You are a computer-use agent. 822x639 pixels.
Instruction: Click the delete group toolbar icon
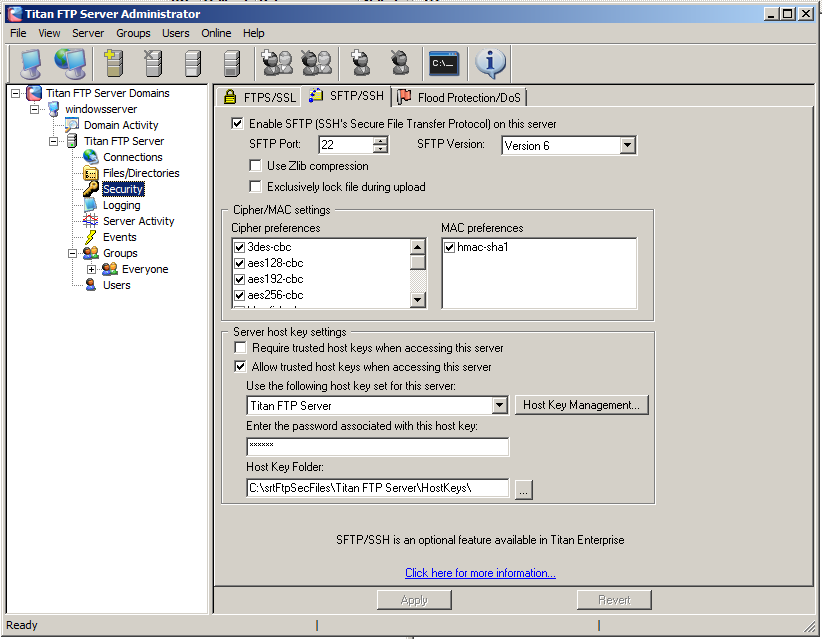click(x=317, y=63)
